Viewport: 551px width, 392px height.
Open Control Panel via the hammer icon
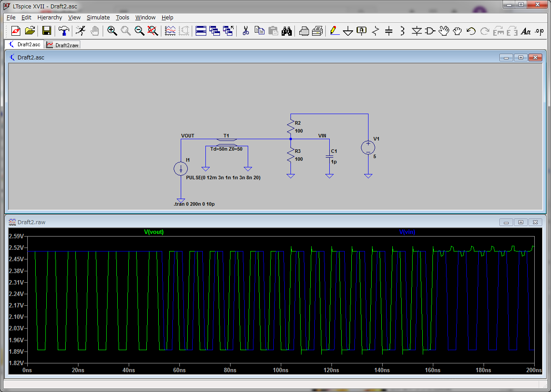(63, 31)
